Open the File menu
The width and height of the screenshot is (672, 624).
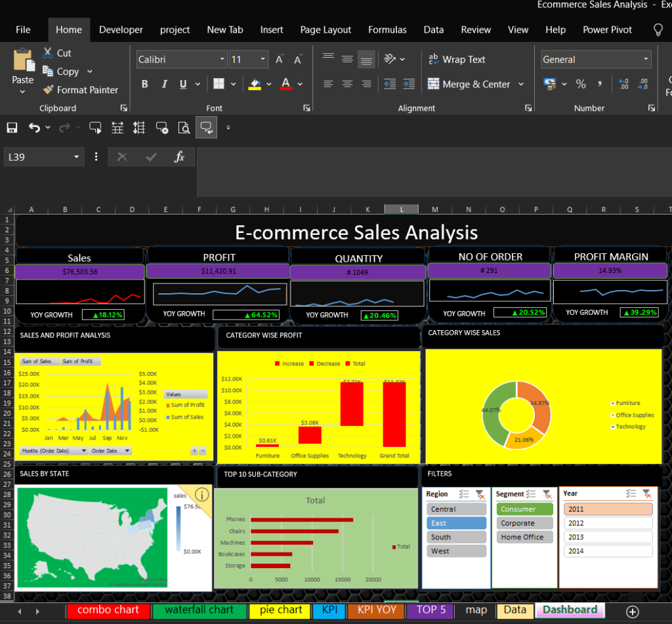(23, 30)
